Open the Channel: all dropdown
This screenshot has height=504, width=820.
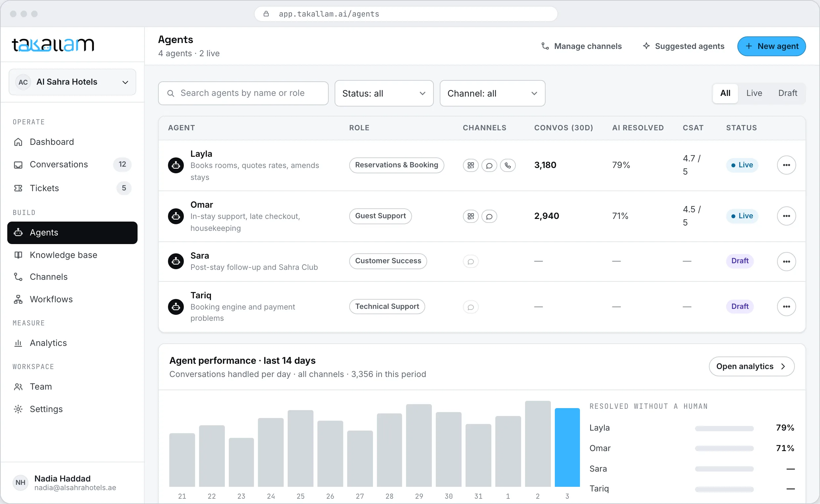pyautogui.click(x=492, y=93)
